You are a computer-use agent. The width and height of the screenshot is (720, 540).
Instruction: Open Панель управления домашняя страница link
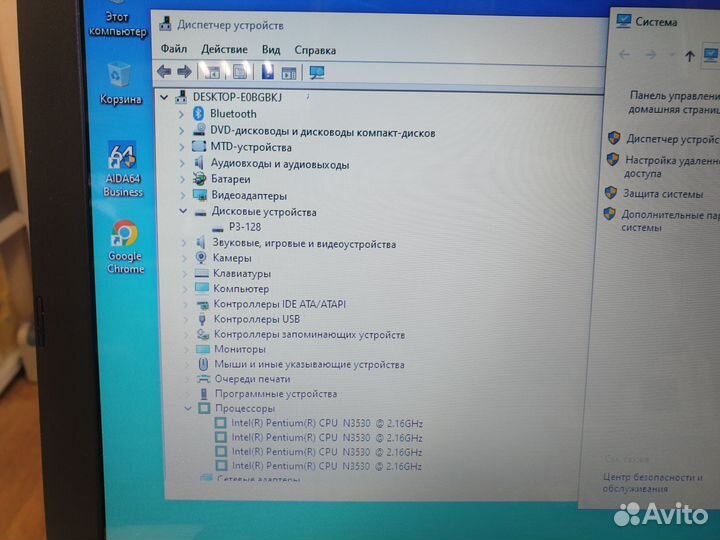pos(674,102)
